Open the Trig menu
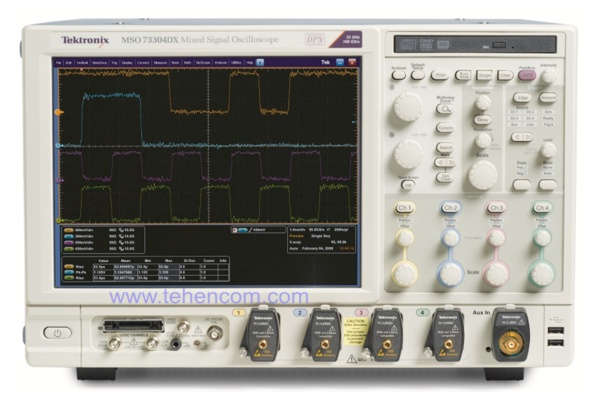Screen dimensions: 600x400 pyautogui.click(x=114, y=62)
